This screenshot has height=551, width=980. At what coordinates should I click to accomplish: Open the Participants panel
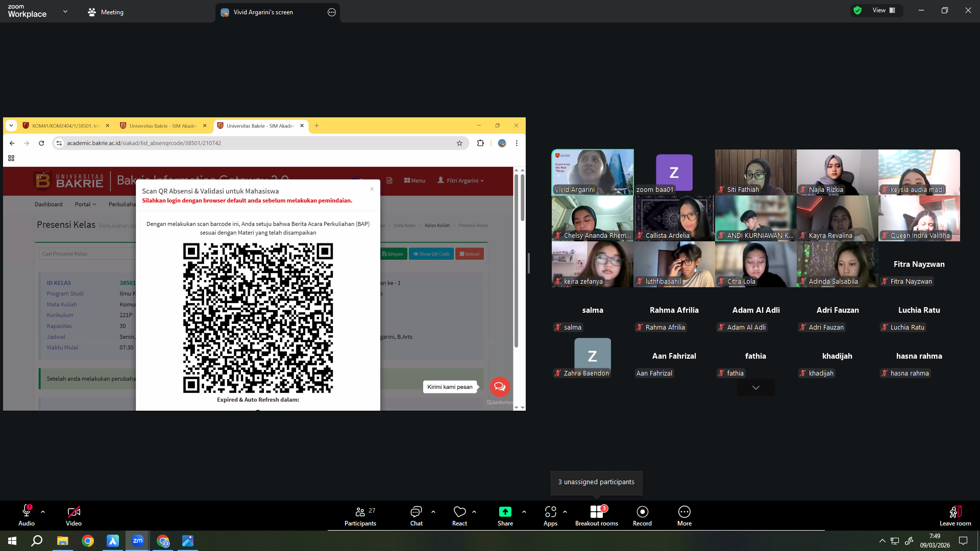[x=360, y=516]
